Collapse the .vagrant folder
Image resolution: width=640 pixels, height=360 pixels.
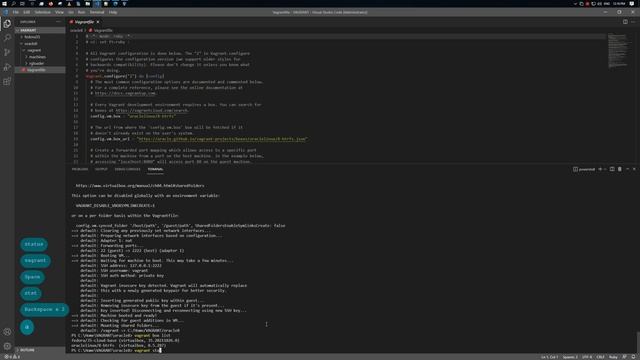(40, 50)
